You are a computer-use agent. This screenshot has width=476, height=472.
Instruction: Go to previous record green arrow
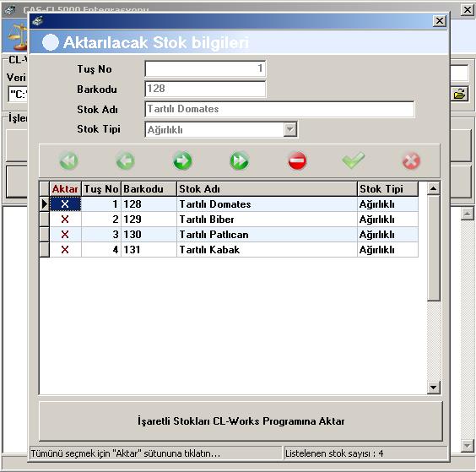coord(126,160)
